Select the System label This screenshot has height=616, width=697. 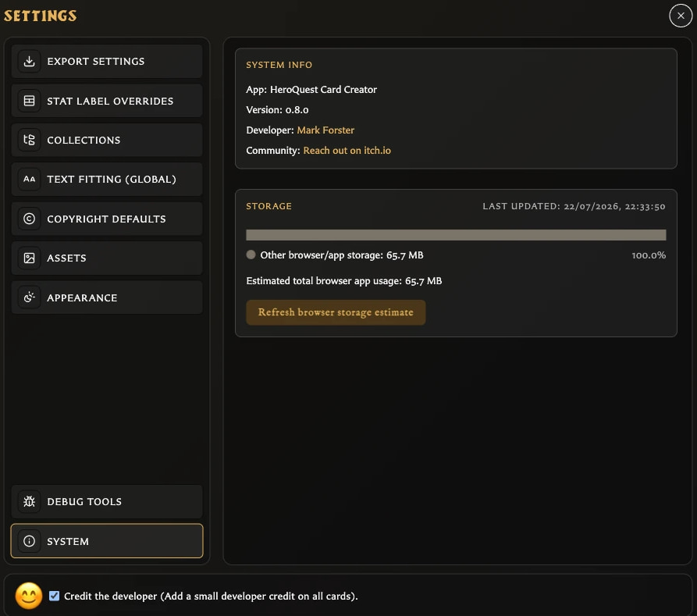68,541
